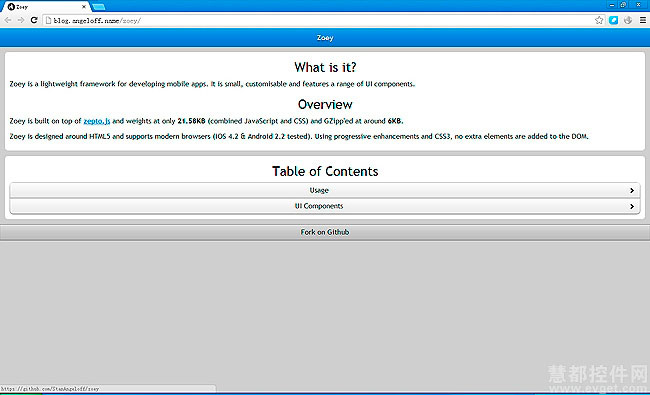Click the blue extension icon in toolbar
This screenshot has width=650, height=395.
click(x=614, y=20)
